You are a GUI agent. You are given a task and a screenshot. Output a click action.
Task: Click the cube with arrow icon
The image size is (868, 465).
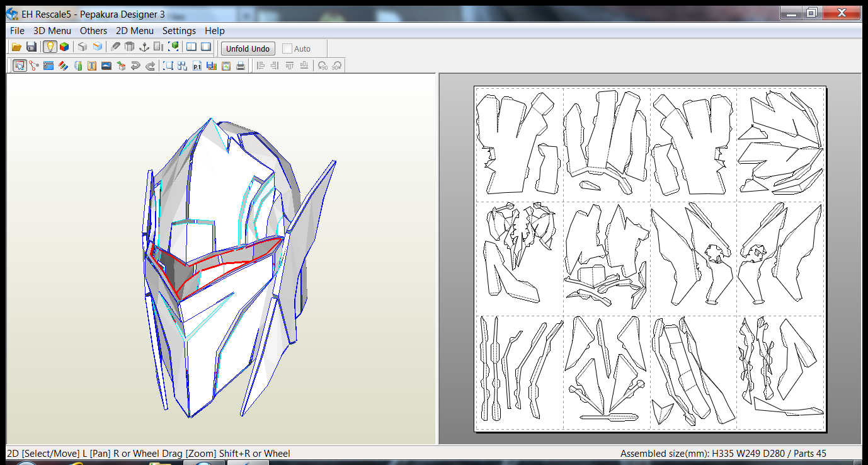pyautogui.click(x=121, y=66)
